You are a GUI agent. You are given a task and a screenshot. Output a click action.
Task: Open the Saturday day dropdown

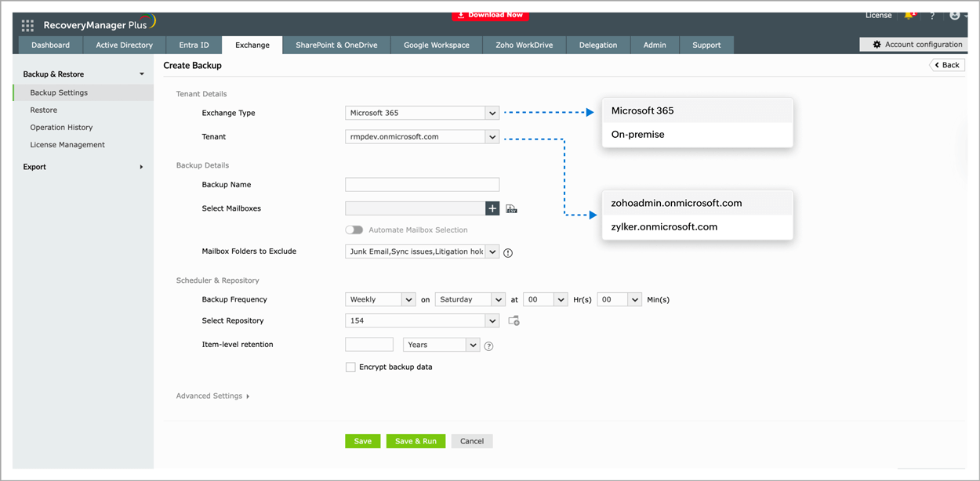point(470,299)
